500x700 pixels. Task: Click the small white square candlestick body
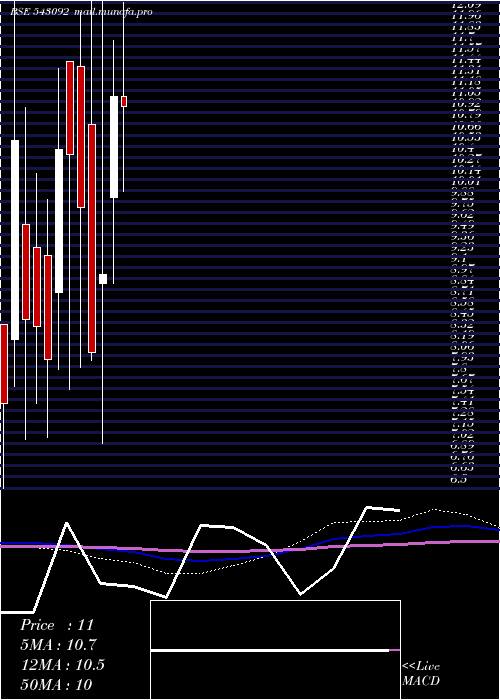[x=103, y=279]
